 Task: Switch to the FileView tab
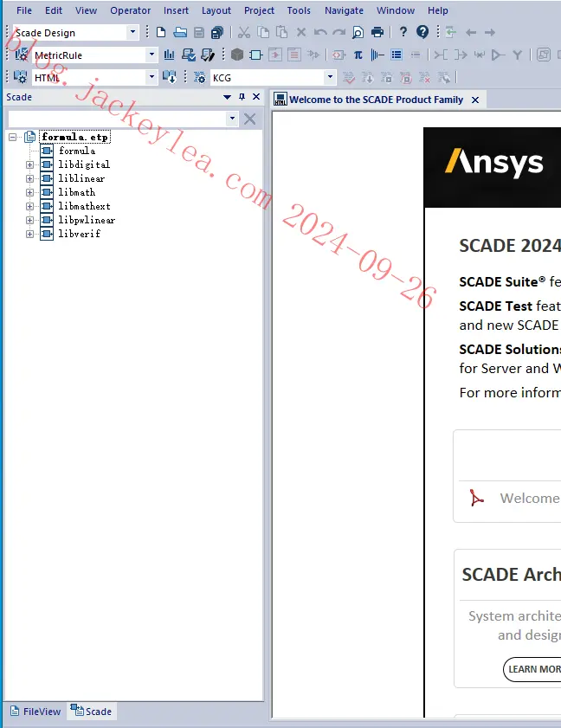35,712
